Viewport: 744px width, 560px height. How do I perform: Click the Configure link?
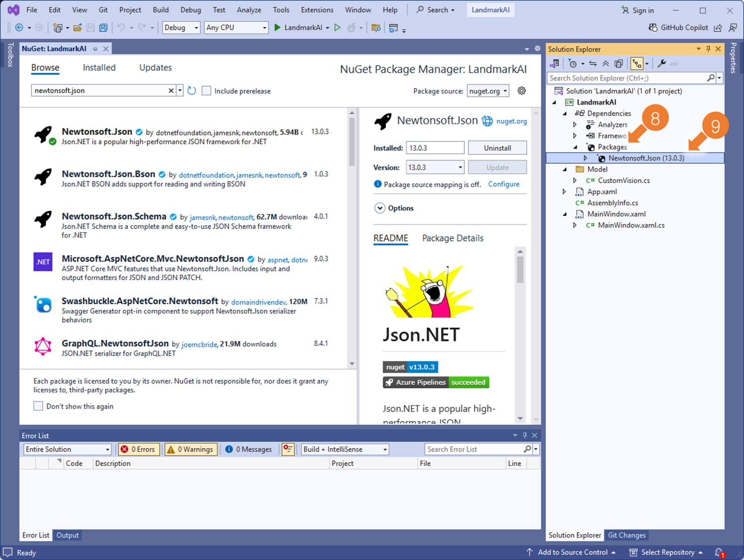point(504,184)
